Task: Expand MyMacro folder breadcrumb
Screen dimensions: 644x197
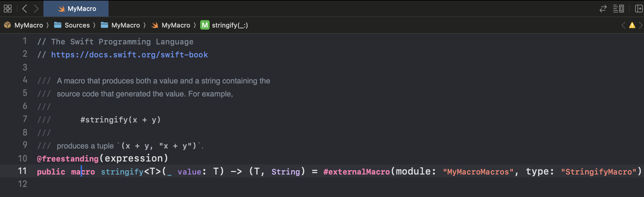Action: pos(120,25)
